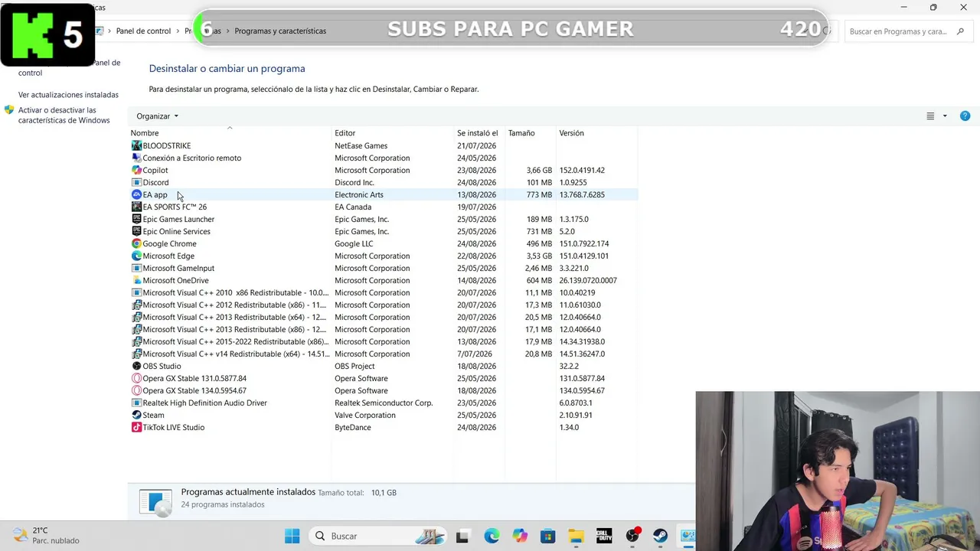Open Task View on the taskbar
980x551 pixels.
462,536
